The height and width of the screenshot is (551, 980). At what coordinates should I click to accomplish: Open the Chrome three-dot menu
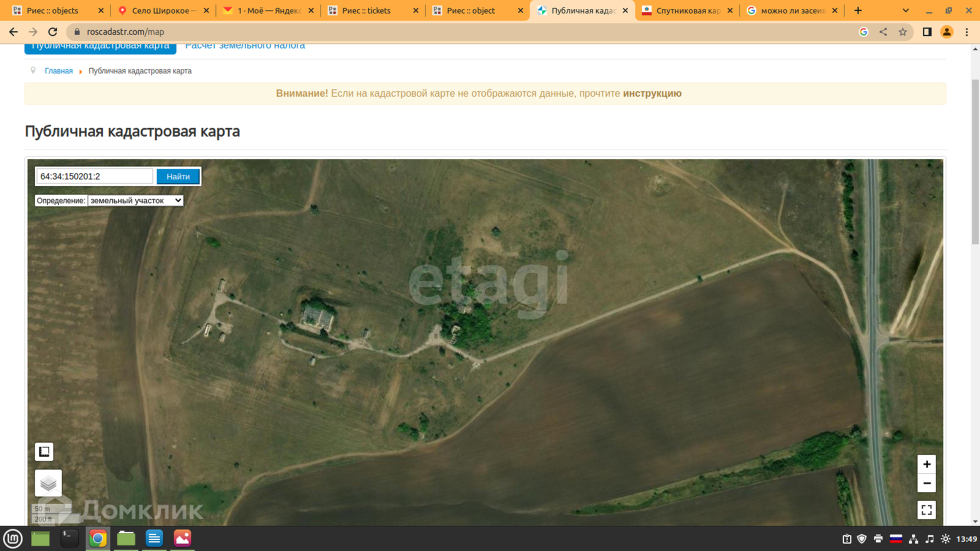coord(967,32)
